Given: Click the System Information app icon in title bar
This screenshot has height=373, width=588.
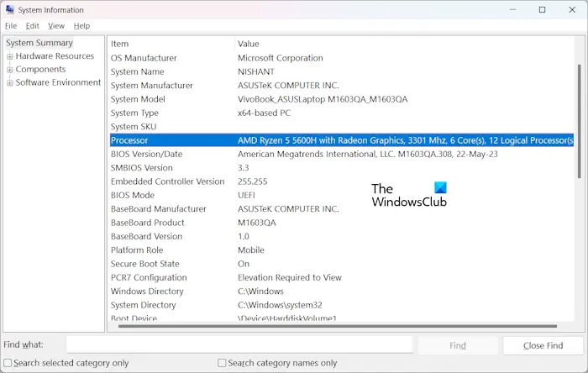Looking at the screenshot, I should pyautogui.click(x=10, y=10).
